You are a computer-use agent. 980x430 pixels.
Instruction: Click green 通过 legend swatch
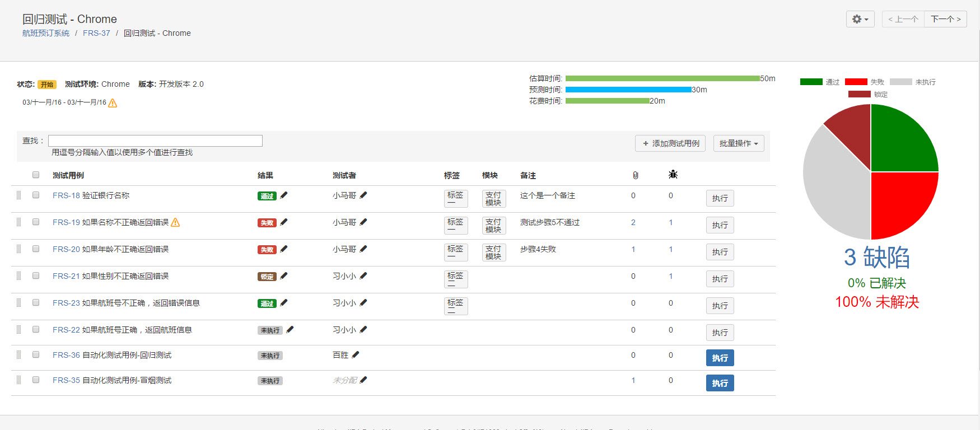tap(811, 82)
